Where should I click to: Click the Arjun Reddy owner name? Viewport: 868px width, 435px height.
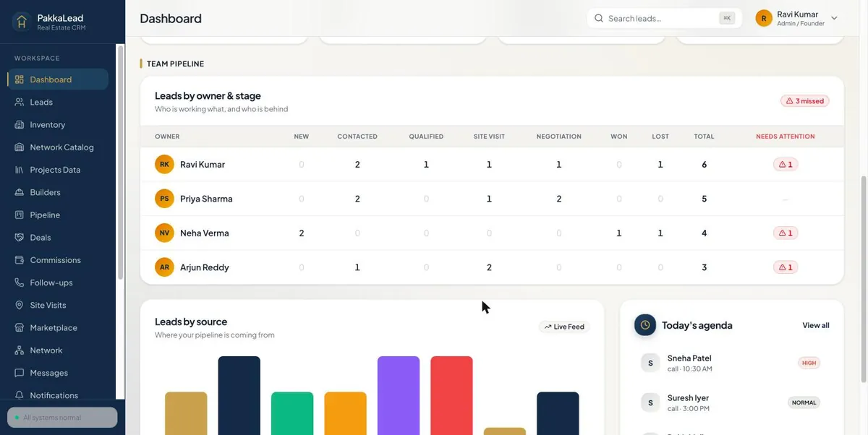[x=205, y=267]
